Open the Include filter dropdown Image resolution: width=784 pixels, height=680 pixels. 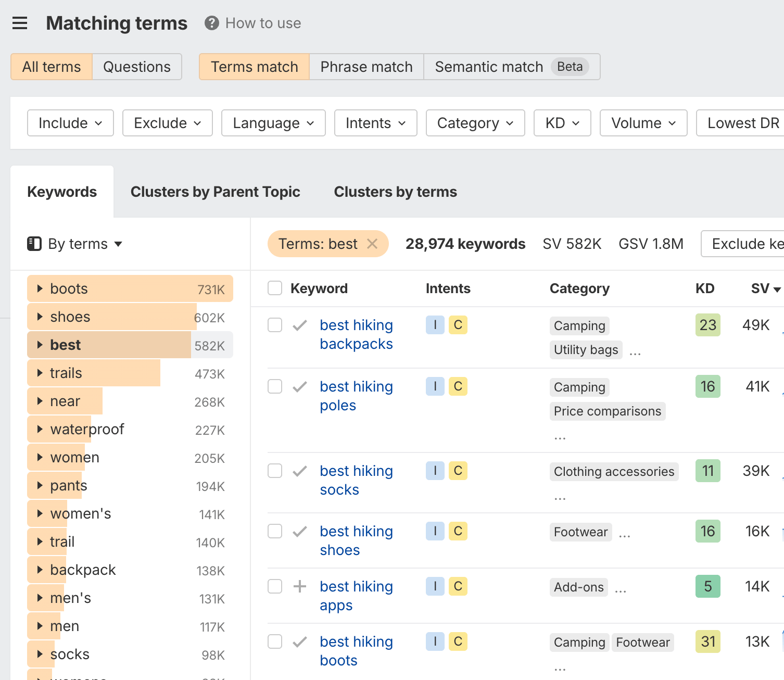[x=70, y=123]
